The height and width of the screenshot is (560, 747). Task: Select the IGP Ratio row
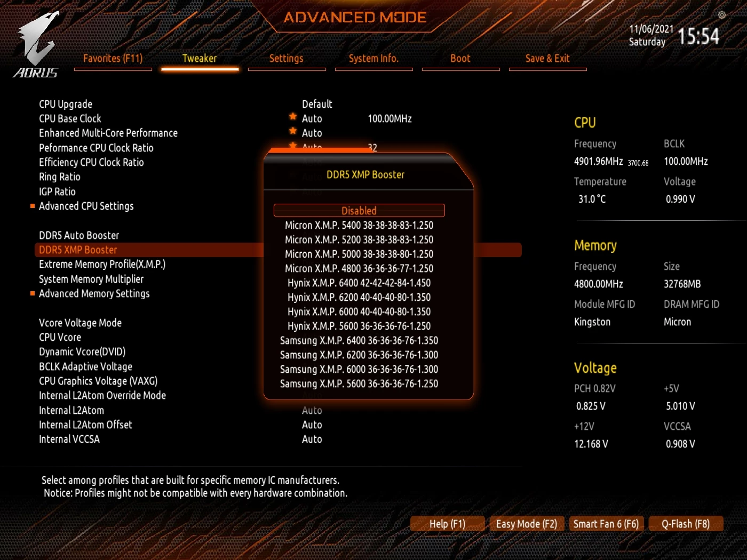click(x=57, y=191)
